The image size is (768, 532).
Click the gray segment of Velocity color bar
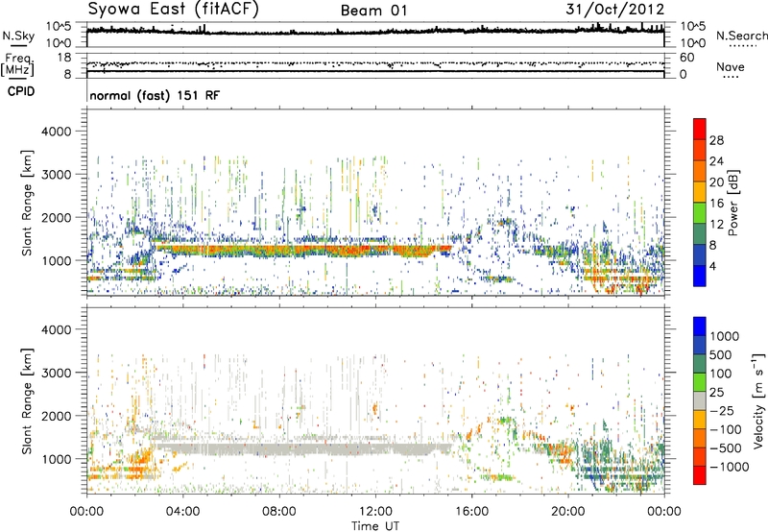700,400
